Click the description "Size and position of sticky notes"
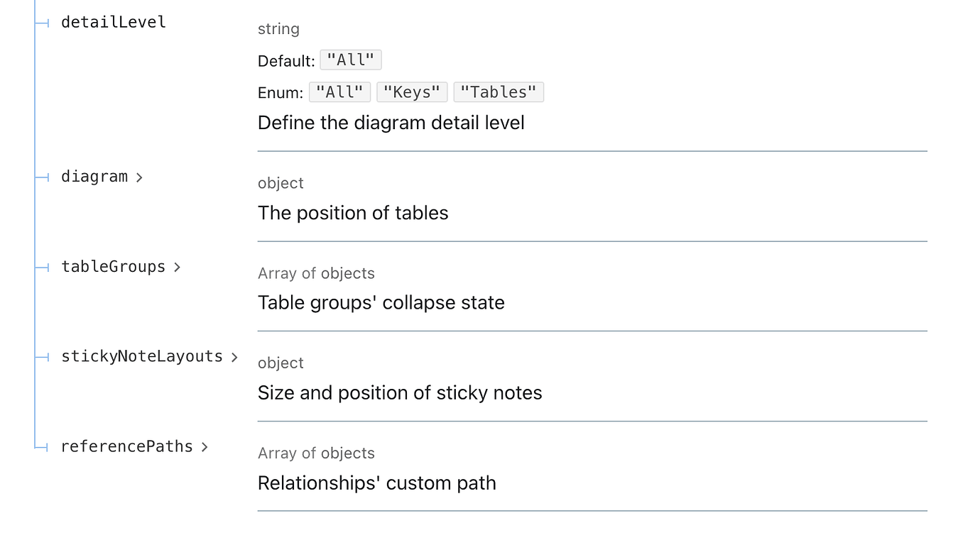The height and width of the screenshot is (545, 980). tap(400, 392)
